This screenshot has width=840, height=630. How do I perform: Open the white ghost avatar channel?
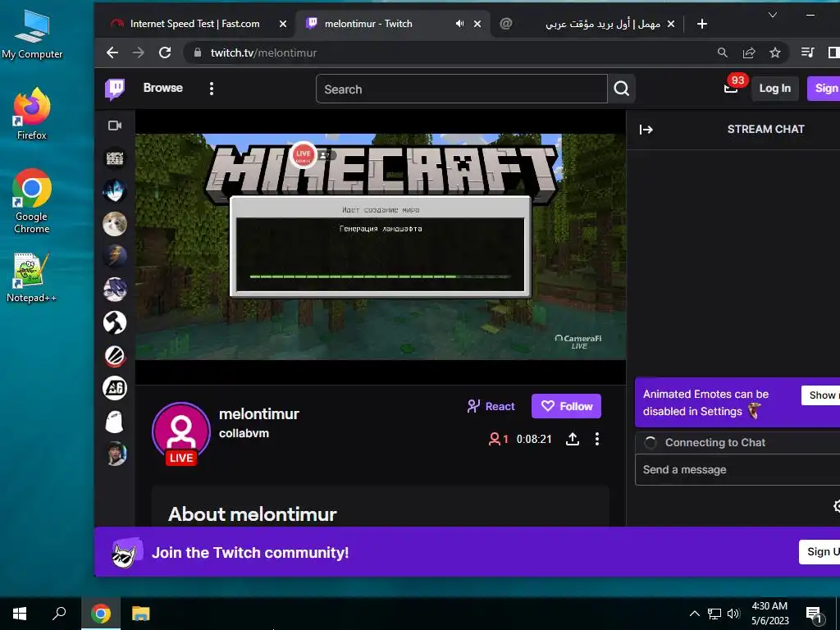[115, 422]
